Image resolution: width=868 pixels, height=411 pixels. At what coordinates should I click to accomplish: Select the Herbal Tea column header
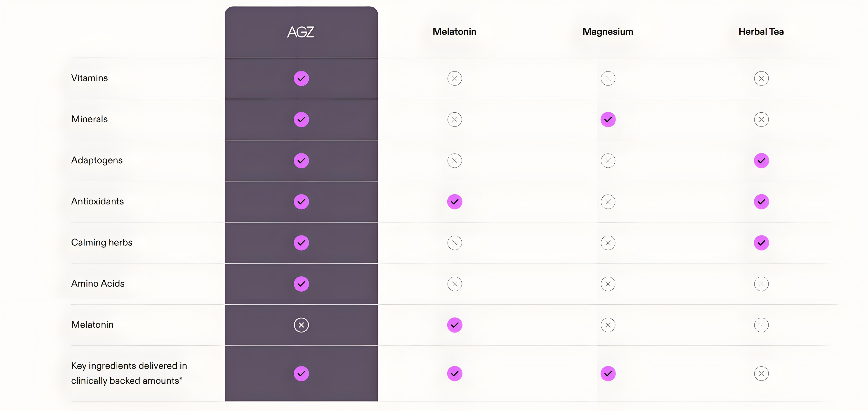[761, 32]
